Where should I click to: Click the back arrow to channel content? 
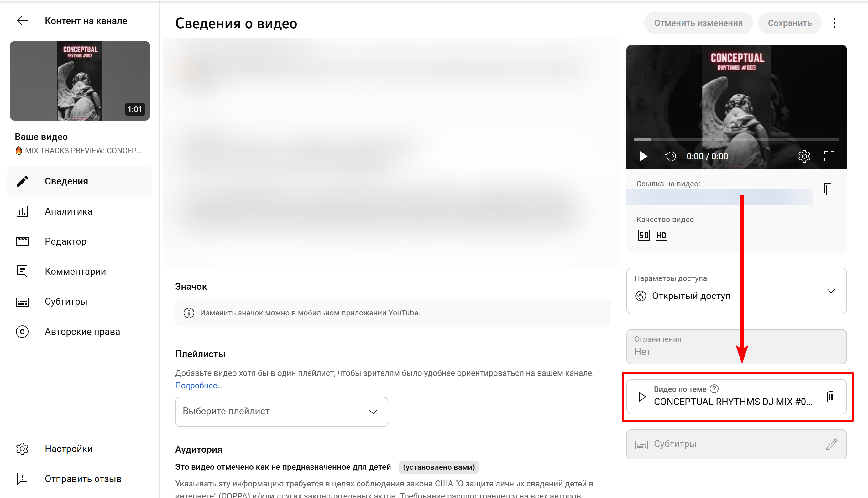tap(23, 21)
